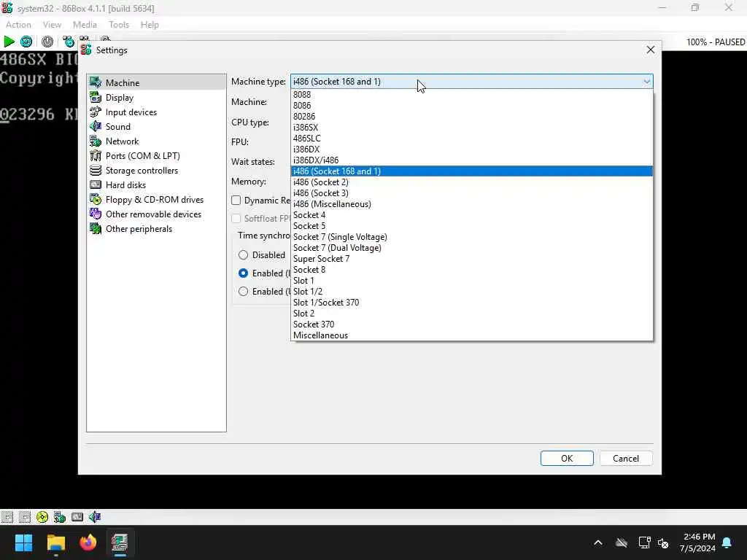Select the first Enabled radio option
Viewport: 747px width, 560px height.
[243, 273]
